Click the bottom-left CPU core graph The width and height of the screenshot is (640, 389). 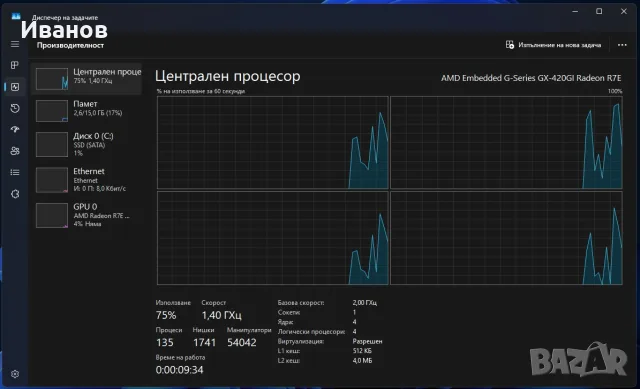tap(273, 238)
